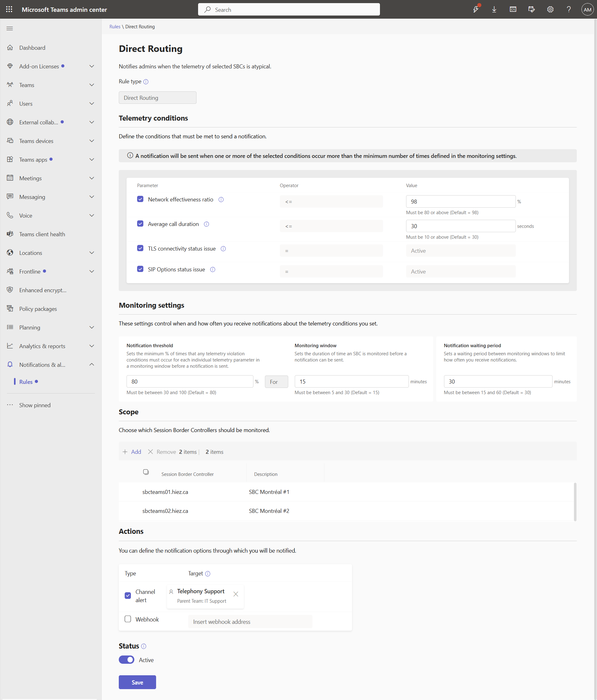Enable the Webhook checkbox

coord(128,619)
